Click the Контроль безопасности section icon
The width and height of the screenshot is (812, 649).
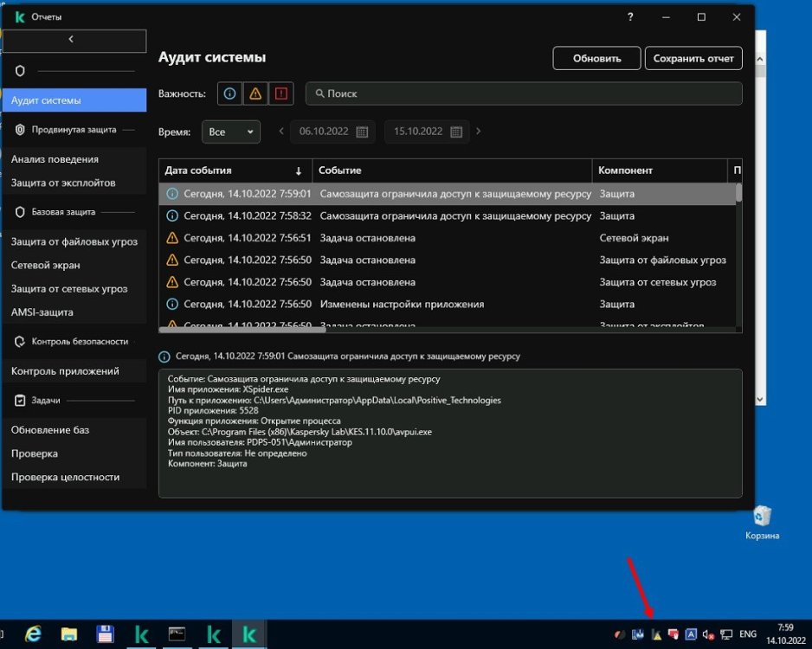(x=20, y=342)
